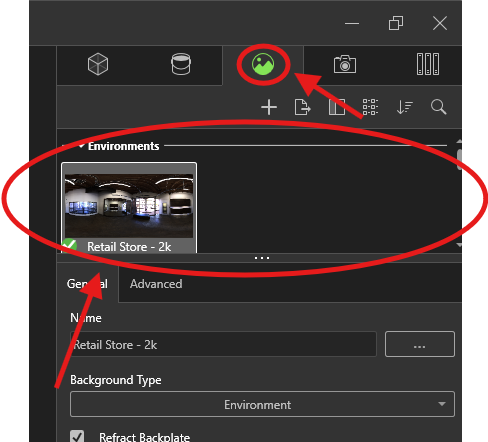This screenshot has width=488, height=442.
Task: Click the Name input field
Action: tap(223, 344)
